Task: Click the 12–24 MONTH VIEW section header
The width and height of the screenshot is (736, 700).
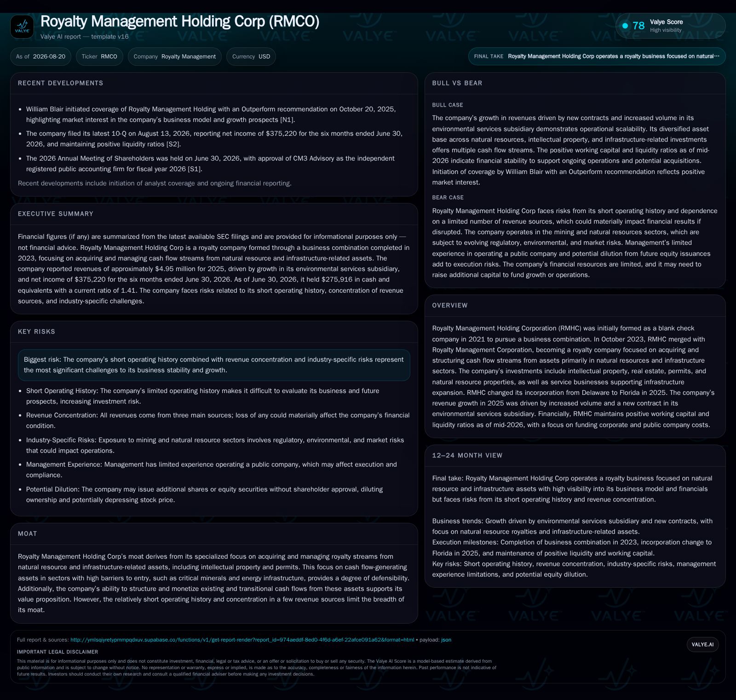Action: (467, 456)
